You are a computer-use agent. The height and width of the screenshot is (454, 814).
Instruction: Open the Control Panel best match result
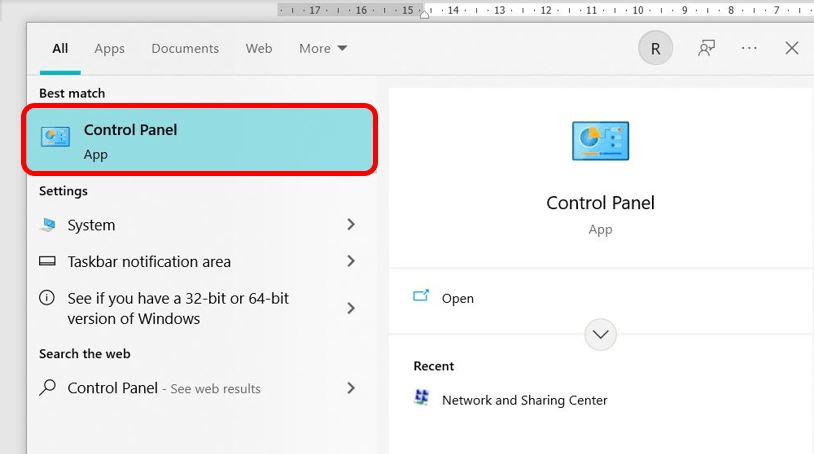tap(199, 140)
